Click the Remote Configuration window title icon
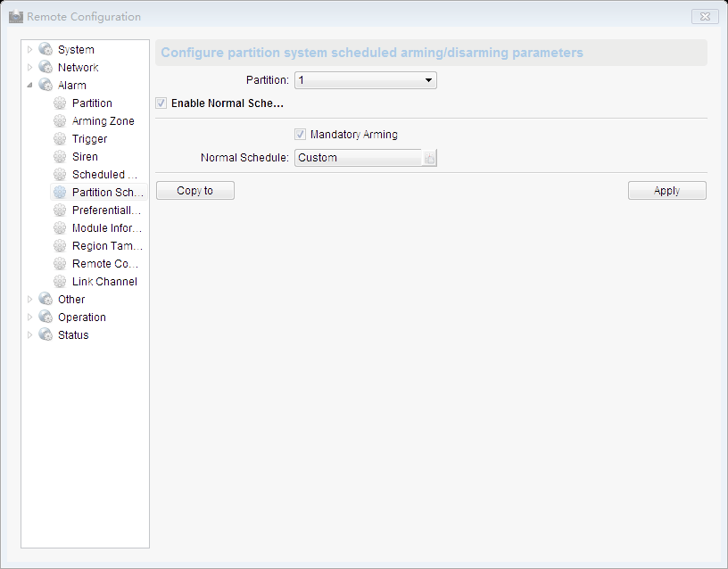The width and height of the screenshot is (728, 569). pyautogui.click(x=16, y=17)
